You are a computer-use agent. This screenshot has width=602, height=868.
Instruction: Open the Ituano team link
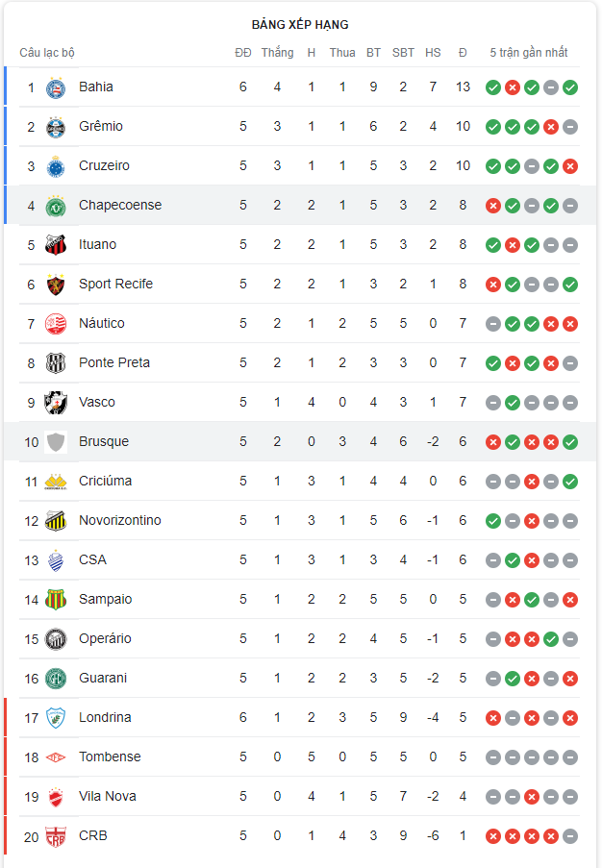97,245
